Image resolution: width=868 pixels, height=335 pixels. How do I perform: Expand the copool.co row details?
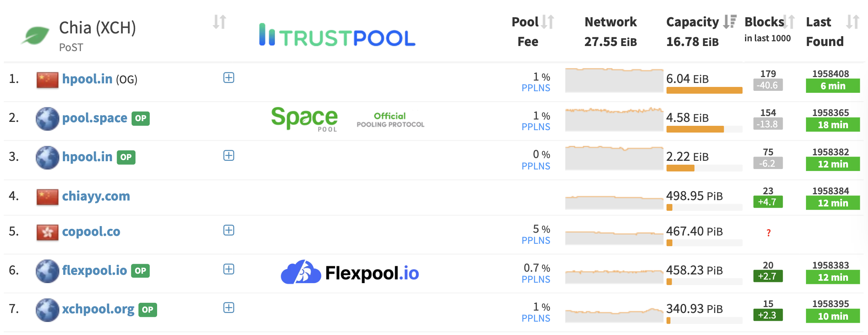click(x=229, y=230)
